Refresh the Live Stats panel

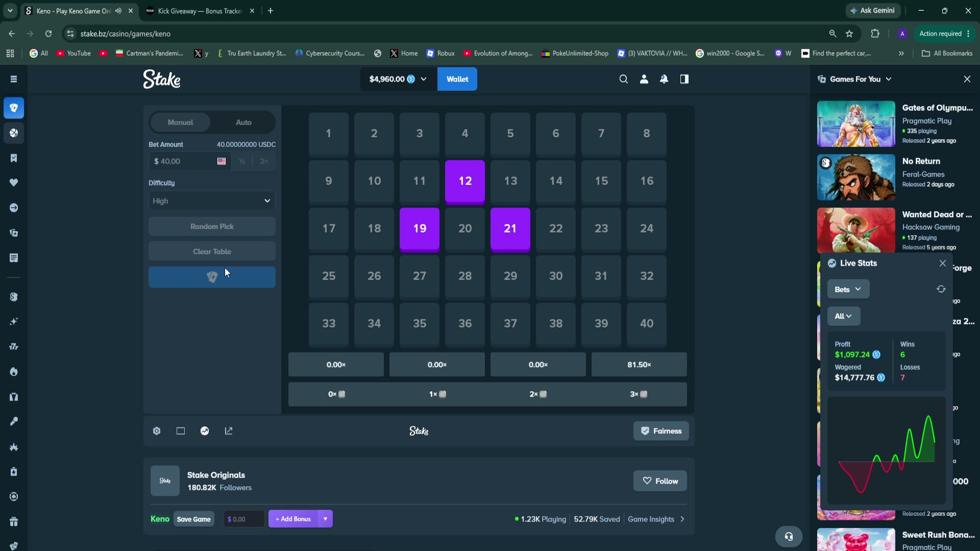941,289
